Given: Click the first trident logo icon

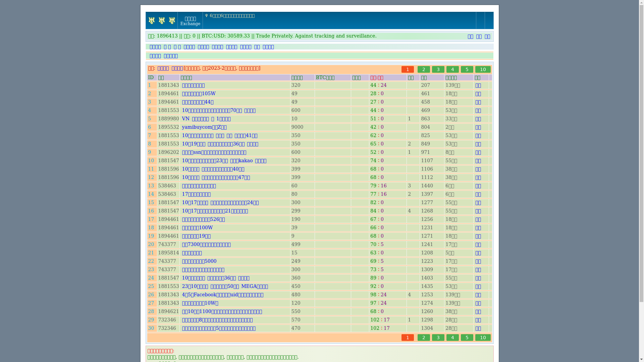Looking at the screenshot, I should click(152, 20).
